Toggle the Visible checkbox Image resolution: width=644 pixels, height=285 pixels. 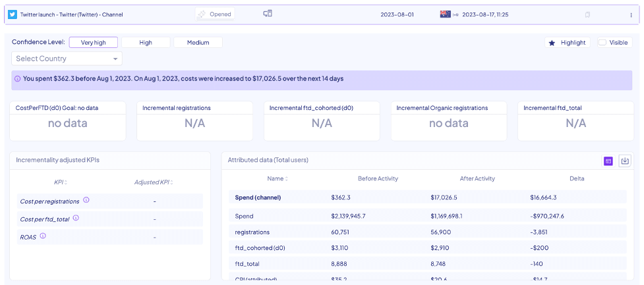coord(602,42)
